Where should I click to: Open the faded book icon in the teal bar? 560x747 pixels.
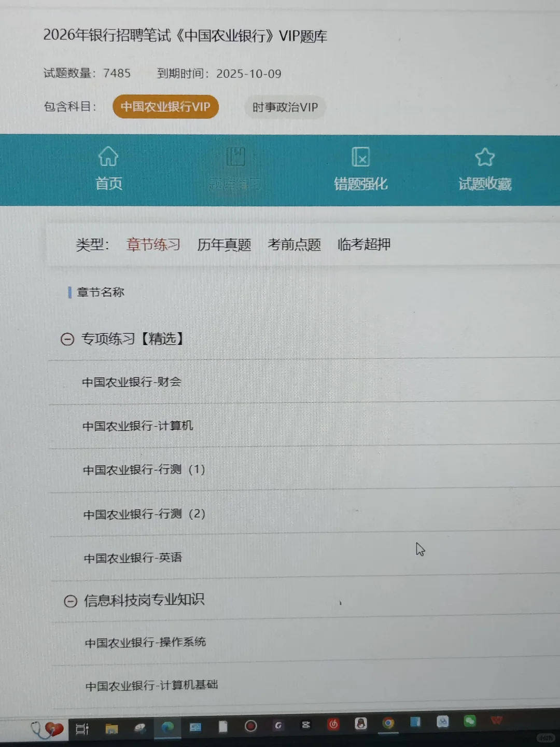235,157
